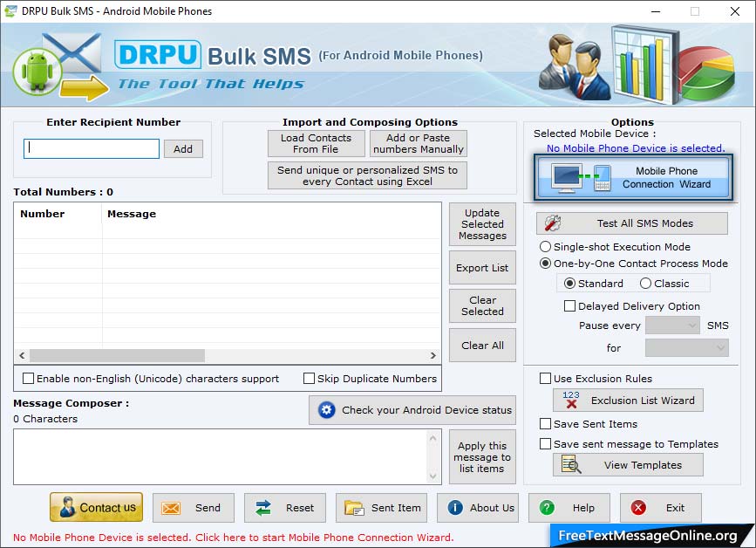
Task: Open the 'for' duration dropdown
Action: 686,347
